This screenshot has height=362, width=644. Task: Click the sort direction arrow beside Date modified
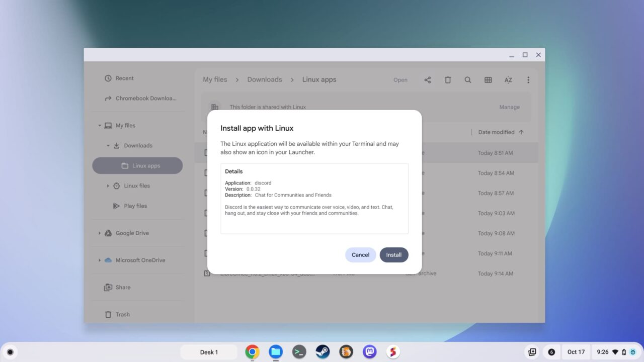(x=521, y=132)
